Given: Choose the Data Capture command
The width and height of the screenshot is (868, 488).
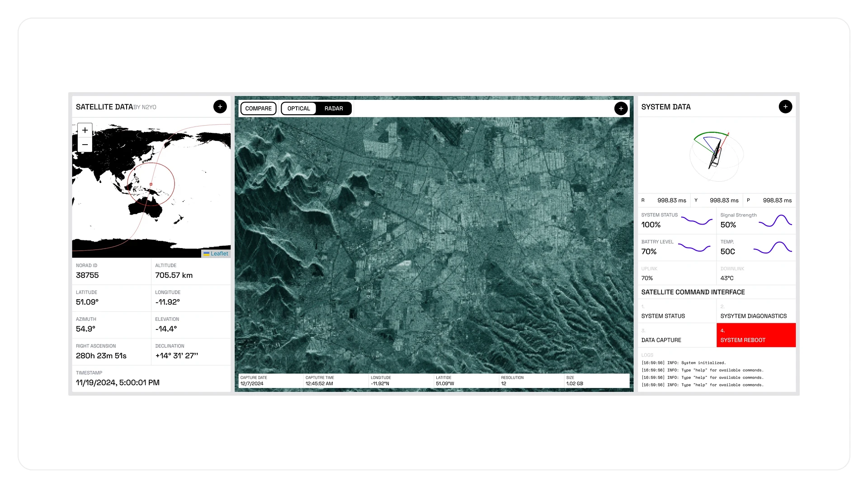Looking at the screenshot, I should tap(677, 335).
